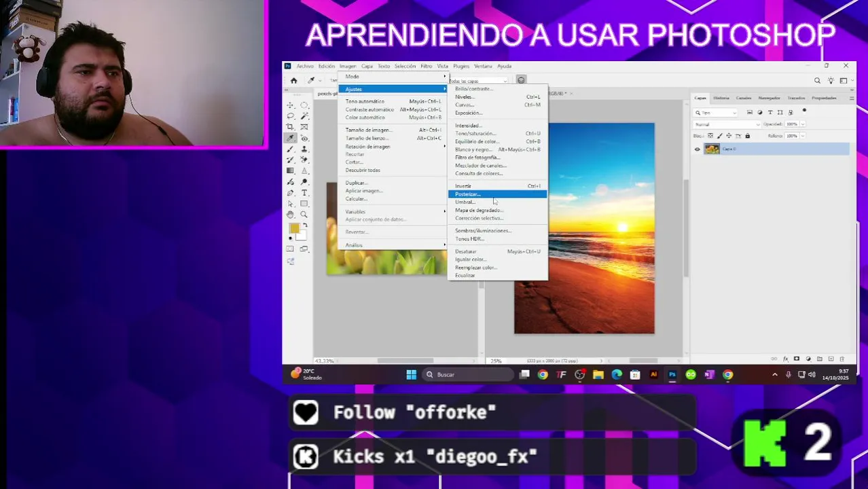Toggle Quick Mask mode icon

[x=291, y=249]
